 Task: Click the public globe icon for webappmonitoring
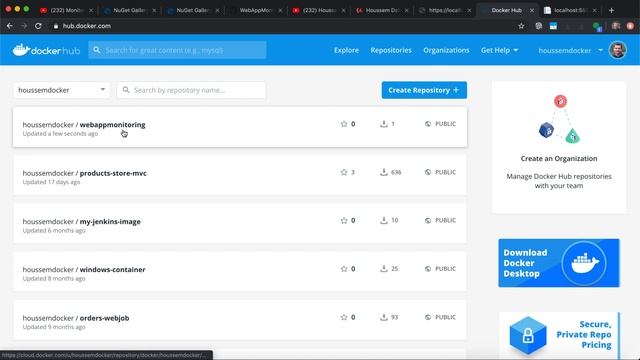[428, 124]
